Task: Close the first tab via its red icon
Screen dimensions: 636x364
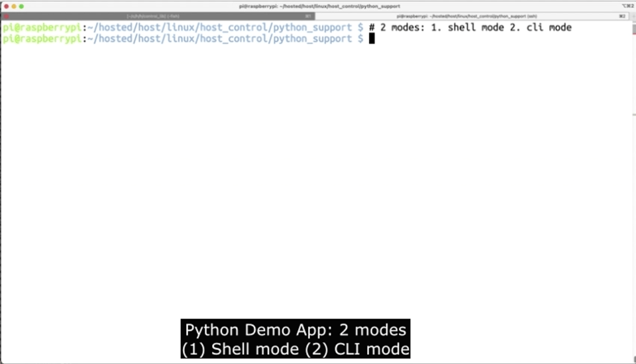Action: tap(7, 16)
